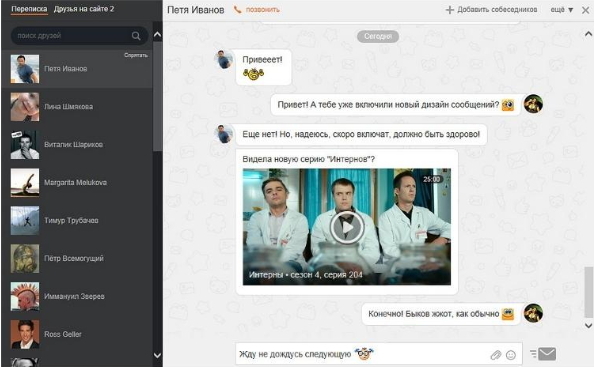This screenshot has height=367, width=597.
Task: Click the list icon beside the send envelope
Action: click(533, 354)
